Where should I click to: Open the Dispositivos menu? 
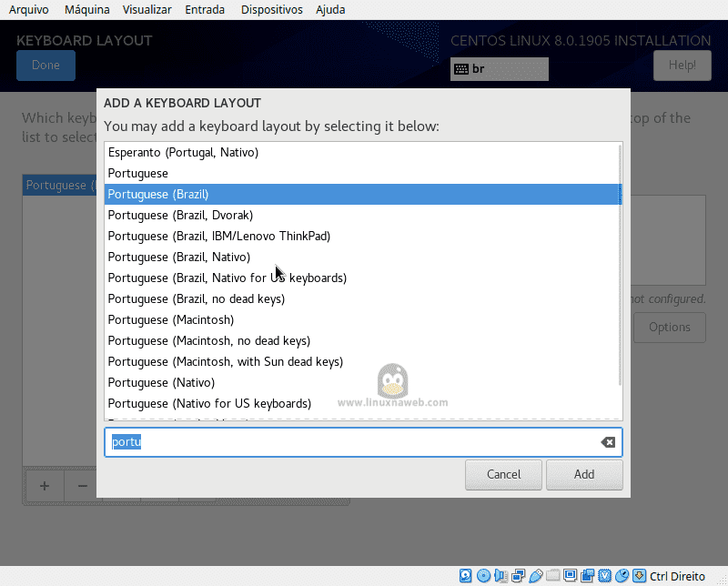coord(271,10)
